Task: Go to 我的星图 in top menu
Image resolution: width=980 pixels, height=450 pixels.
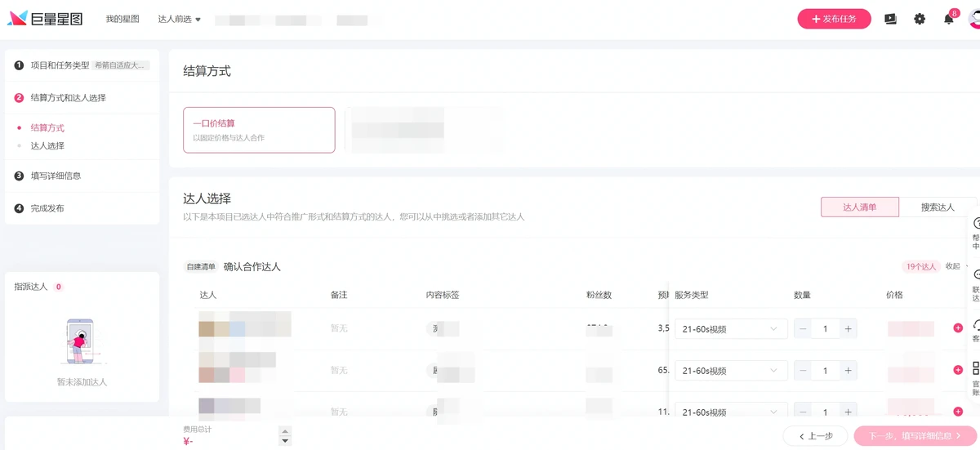Action: point(122,19)
